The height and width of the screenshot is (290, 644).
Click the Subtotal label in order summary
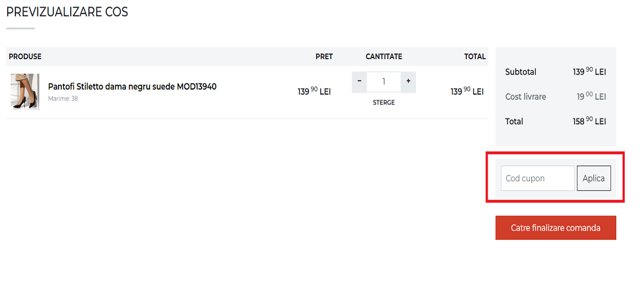pos(521,72)
